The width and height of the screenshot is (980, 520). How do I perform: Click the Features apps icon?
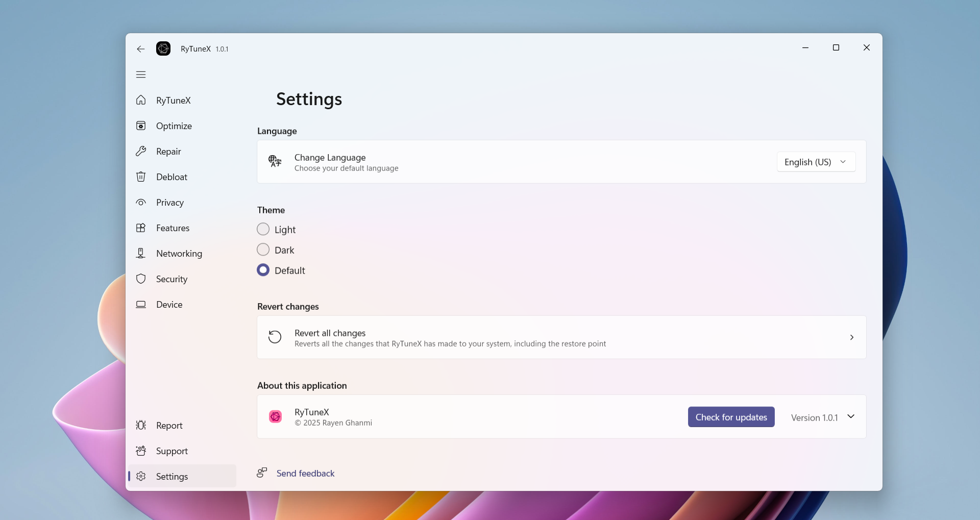pyautogui.click(x=141, y=228)
